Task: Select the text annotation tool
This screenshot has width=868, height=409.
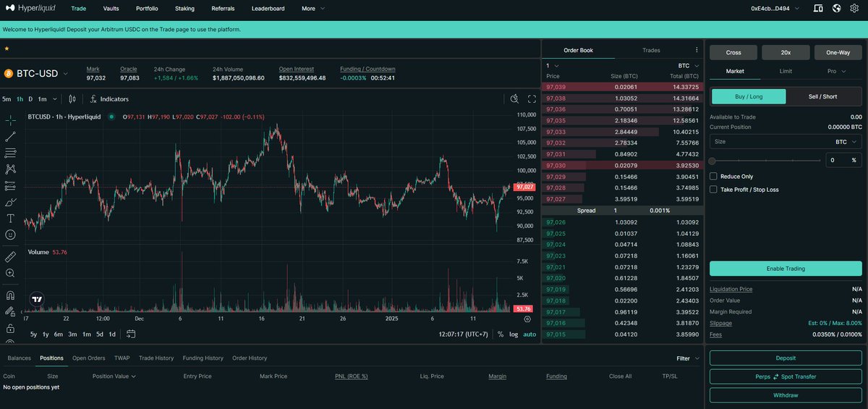Action: pos(10,218)
